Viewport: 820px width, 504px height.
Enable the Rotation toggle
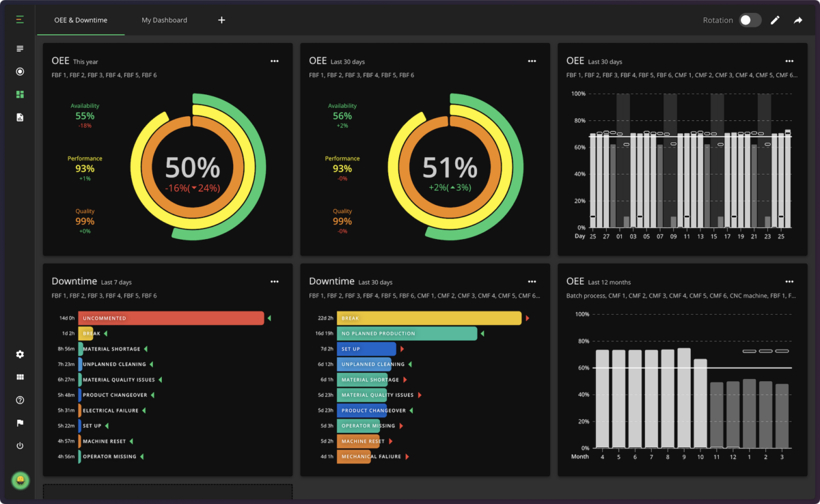[x=750, y=20]
